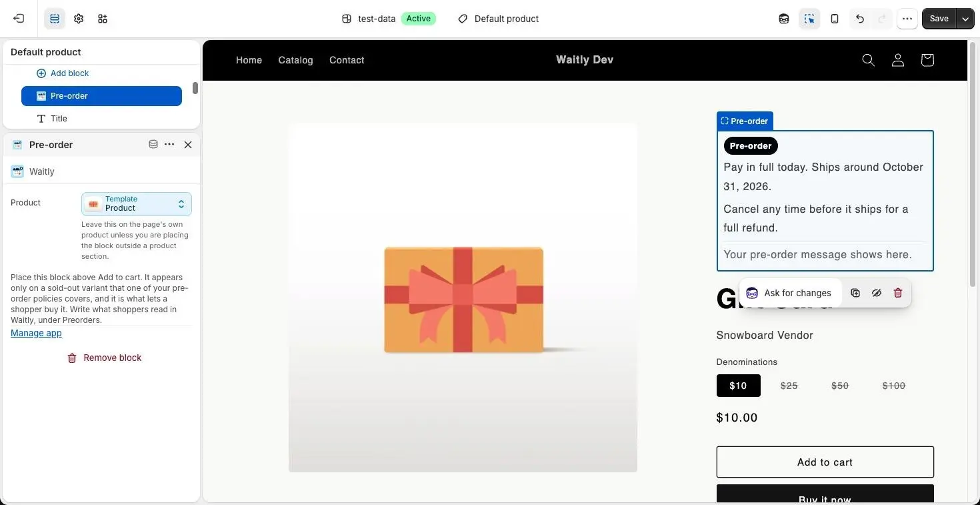Click Ask for changes button
The image size is (980, 505).
(791, 293)
